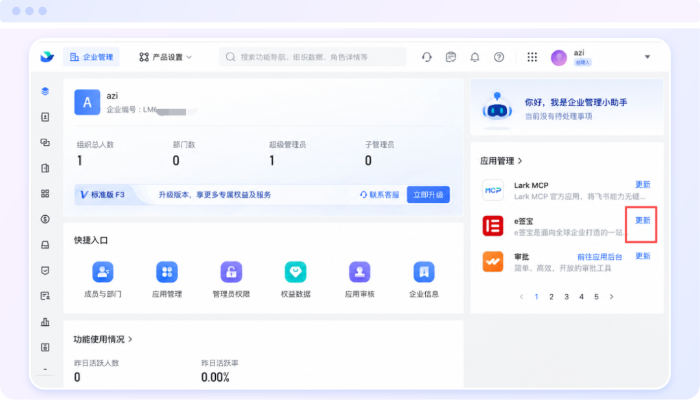Click the fourth sidebar document icon
700x405 pixels.
(x=45, y=168)
